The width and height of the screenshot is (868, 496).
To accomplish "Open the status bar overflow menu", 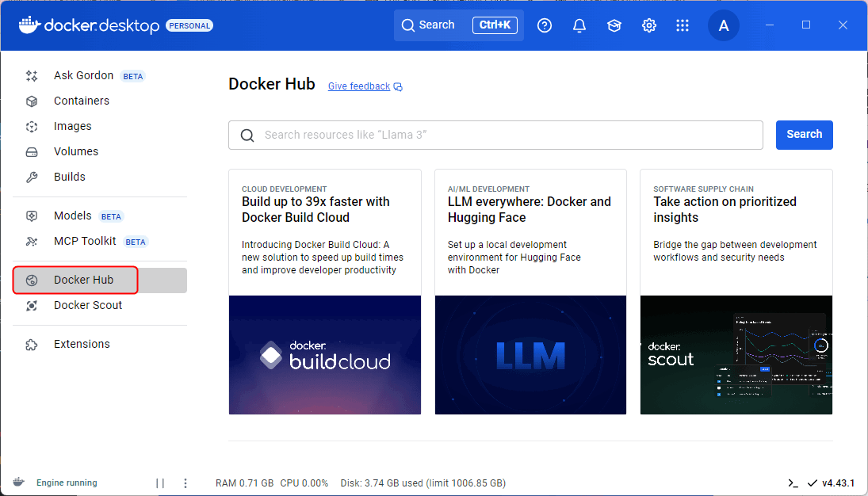I will tap(185, 483).
